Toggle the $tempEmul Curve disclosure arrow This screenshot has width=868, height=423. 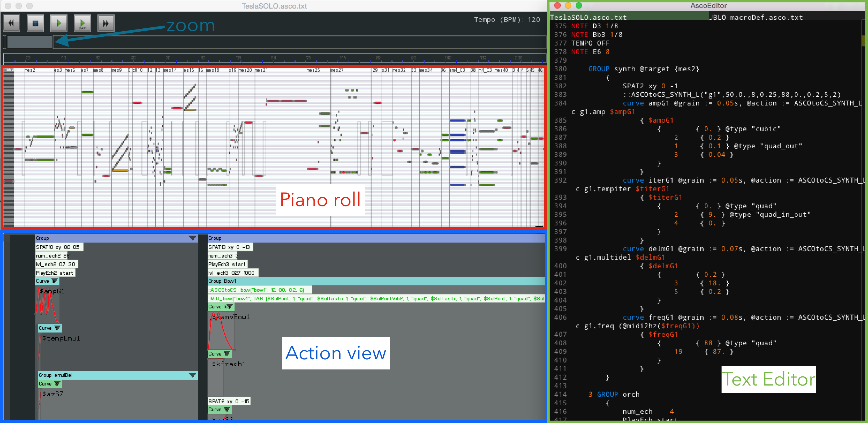pos(57,328)
